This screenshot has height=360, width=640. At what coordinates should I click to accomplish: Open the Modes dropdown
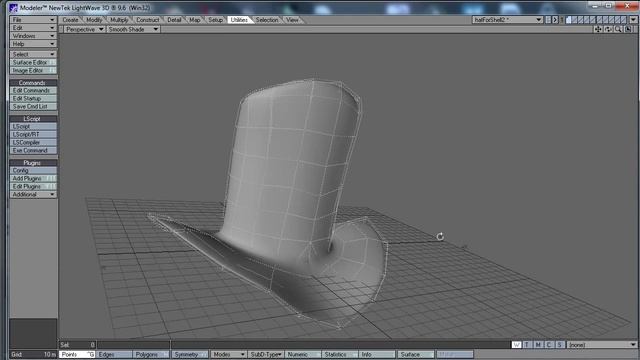pyautogui.click(x=228, y=354)
